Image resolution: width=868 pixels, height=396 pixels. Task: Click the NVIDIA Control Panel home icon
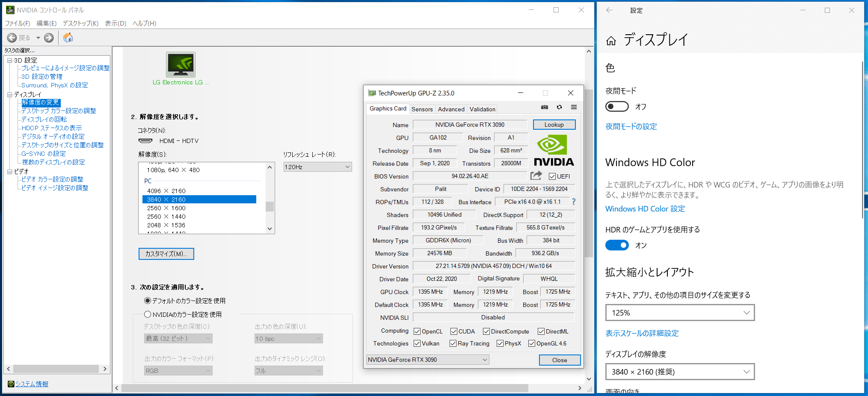[x=68, y=38]
